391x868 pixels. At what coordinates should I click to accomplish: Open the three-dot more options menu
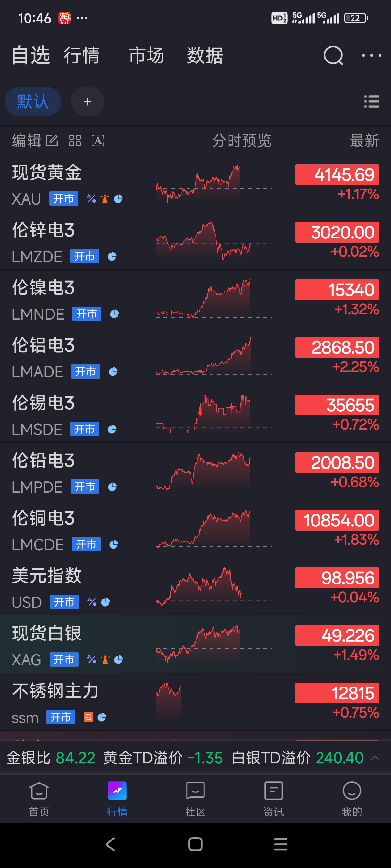(x=371, y=55)
